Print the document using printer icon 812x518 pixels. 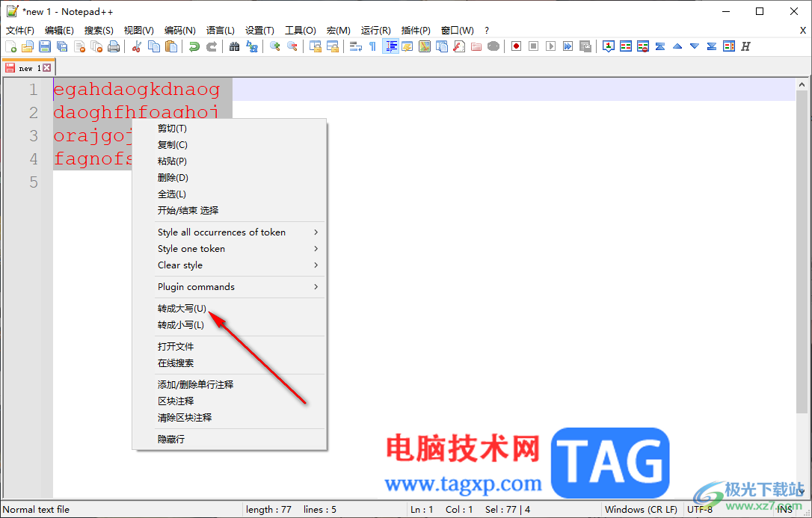point(114,46)
